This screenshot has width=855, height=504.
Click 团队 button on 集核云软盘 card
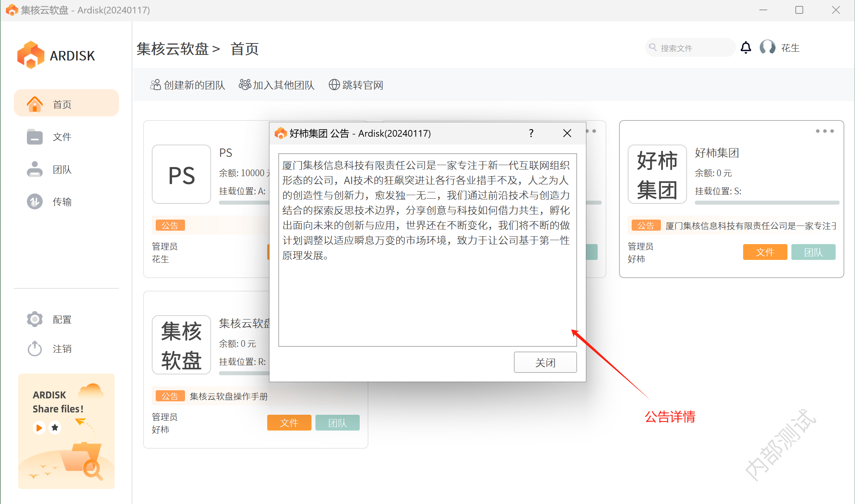coord(337,423)
